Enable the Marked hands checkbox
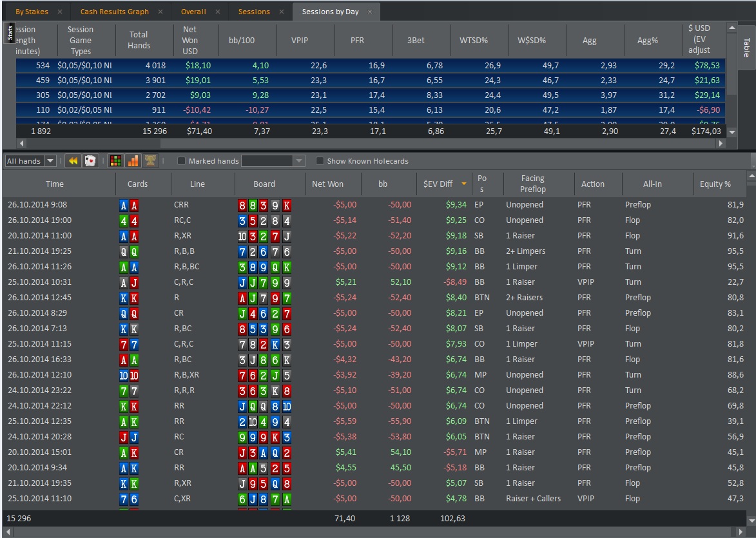The image size is (756, 538). [182, 161]
